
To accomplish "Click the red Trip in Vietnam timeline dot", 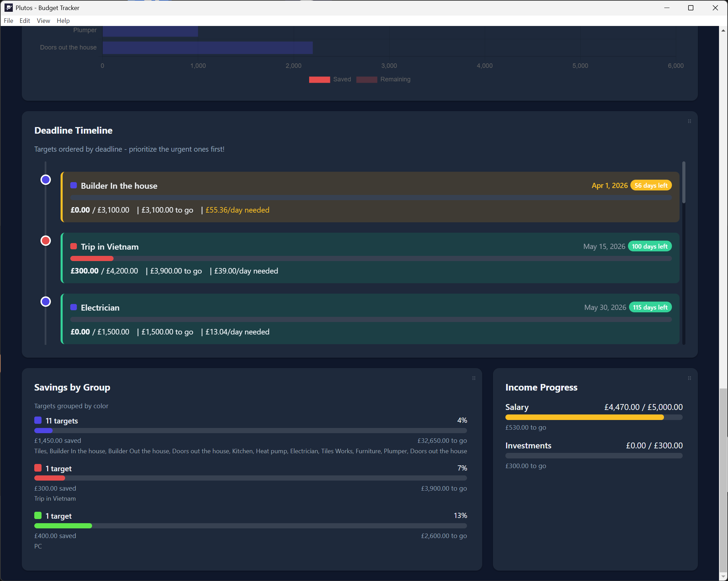I will tap(46, 241).
